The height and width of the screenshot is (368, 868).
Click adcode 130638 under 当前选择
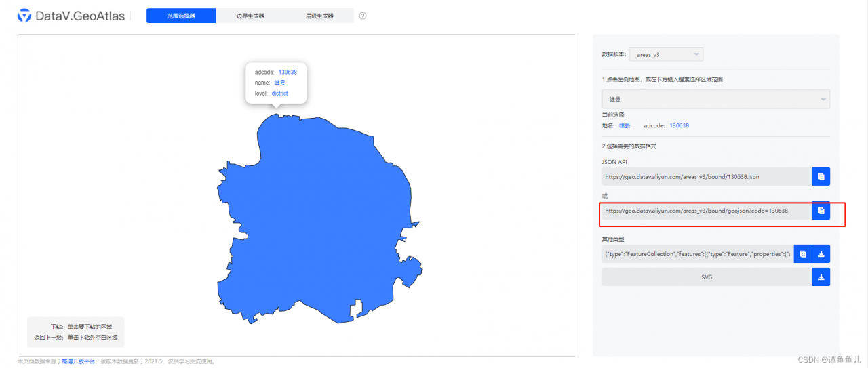coord(679,125)
